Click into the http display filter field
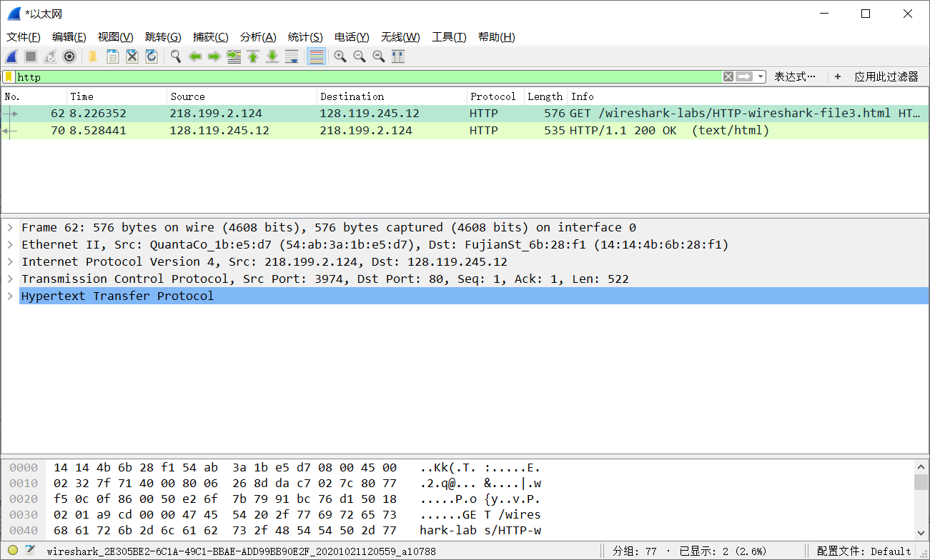The width and height of the screenshot is (930, 560). (x=368, y=76)
